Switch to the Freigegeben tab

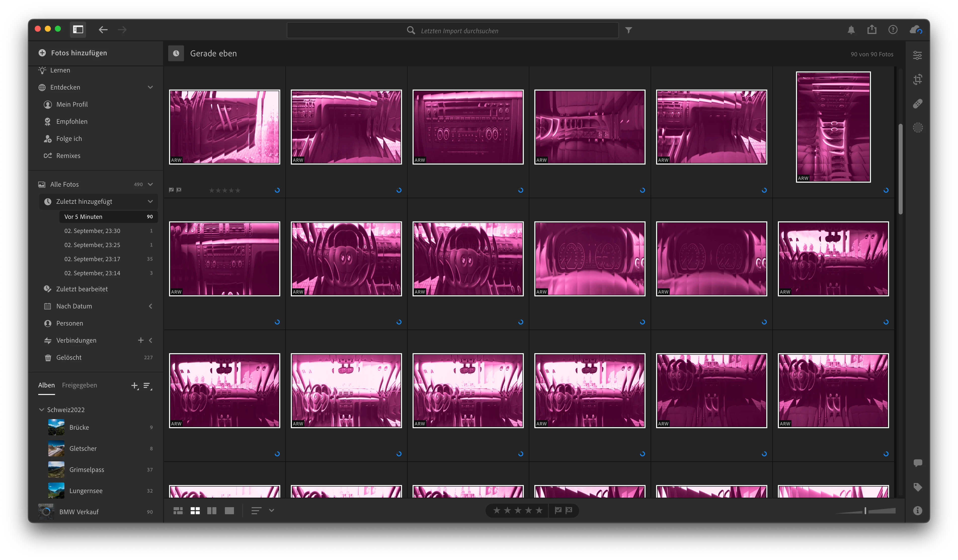[x=79, y=385]
